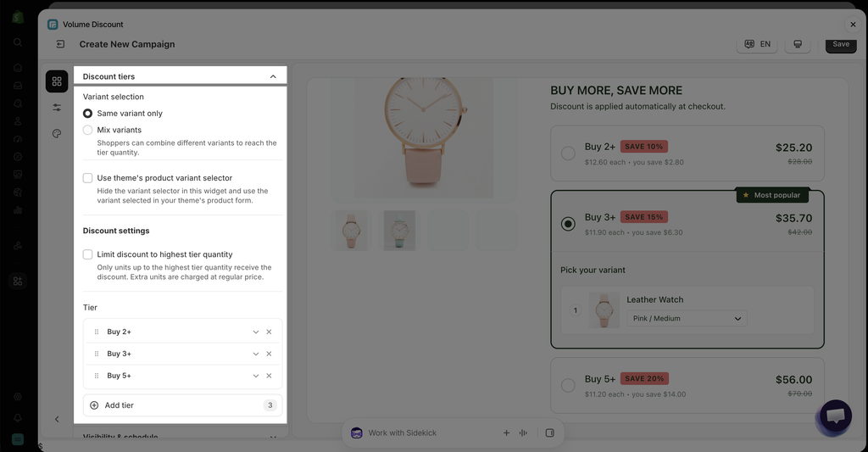Select Buy 2+ offer radio

click(x=568, y=153)
